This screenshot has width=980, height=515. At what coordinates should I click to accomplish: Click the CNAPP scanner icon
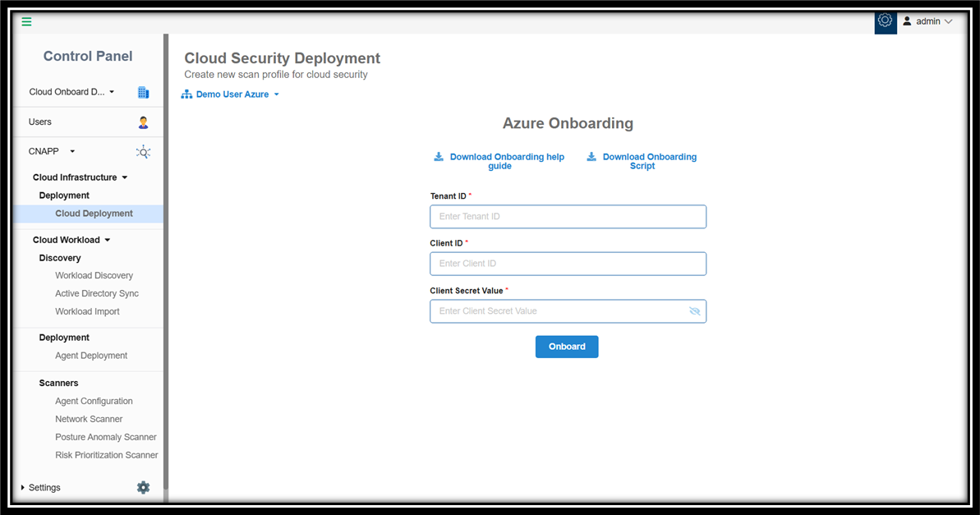click(143, 152)
